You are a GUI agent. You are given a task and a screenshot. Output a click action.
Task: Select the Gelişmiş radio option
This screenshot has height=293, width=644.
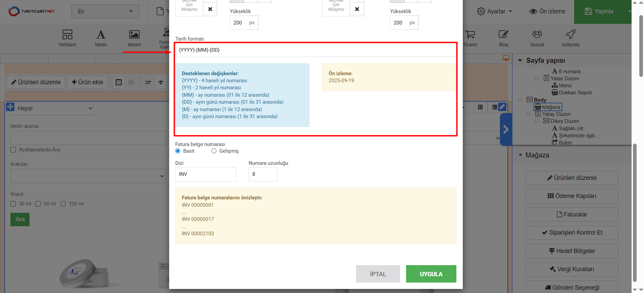[214, 151]
